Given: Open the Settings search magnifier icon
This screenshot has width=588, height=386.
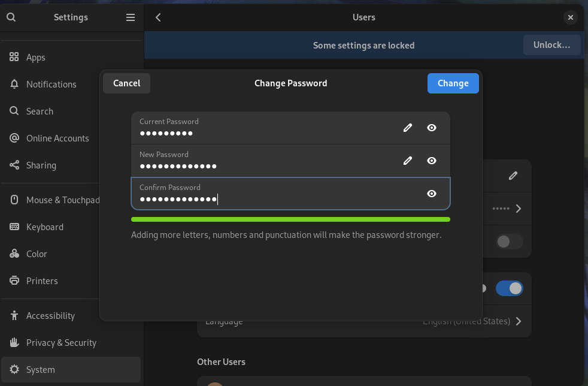Looking at the screenshot, I should point(11,17).
